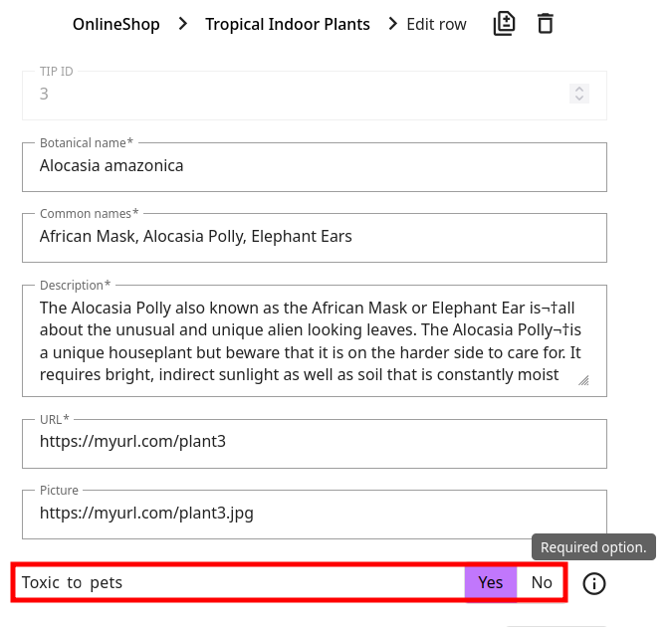
Task: Decrease TIP ID with the down arrow
Action: (579, 98)
